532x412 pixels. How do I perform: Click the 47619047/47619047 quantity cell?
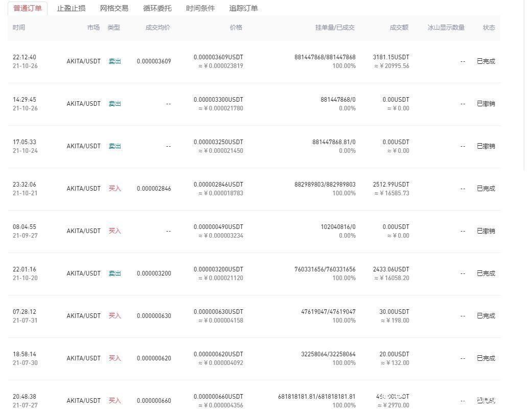point(328,312)
